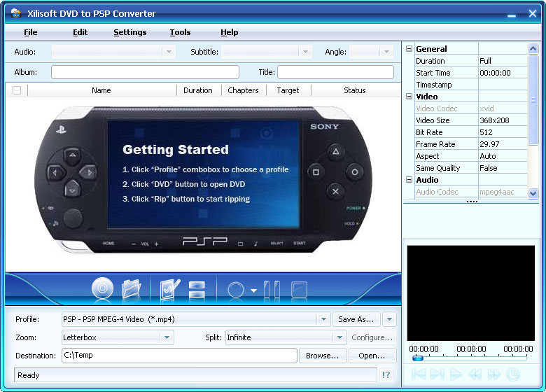Click the properties panel scrollbar thumb
546x392 pixels.
point(533,100)
